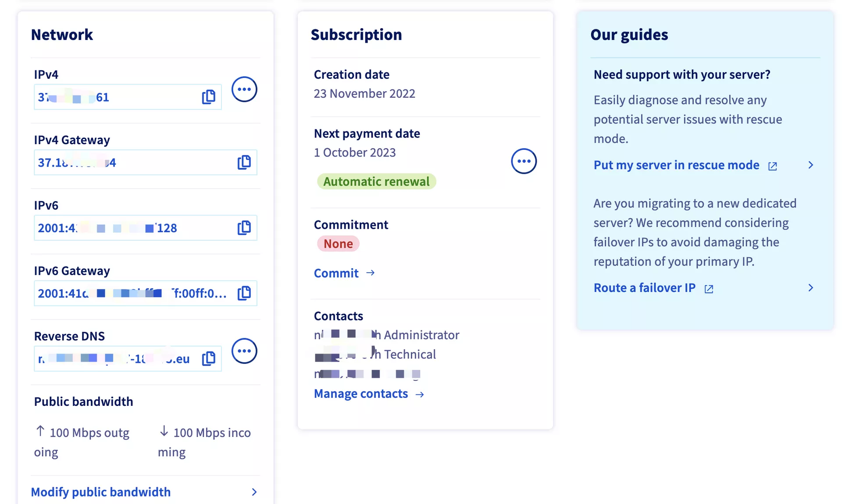This screenshot has width=842, height=504.
Task: Click the chevron beside Modify public bandwidth
Action: [254, 492]
